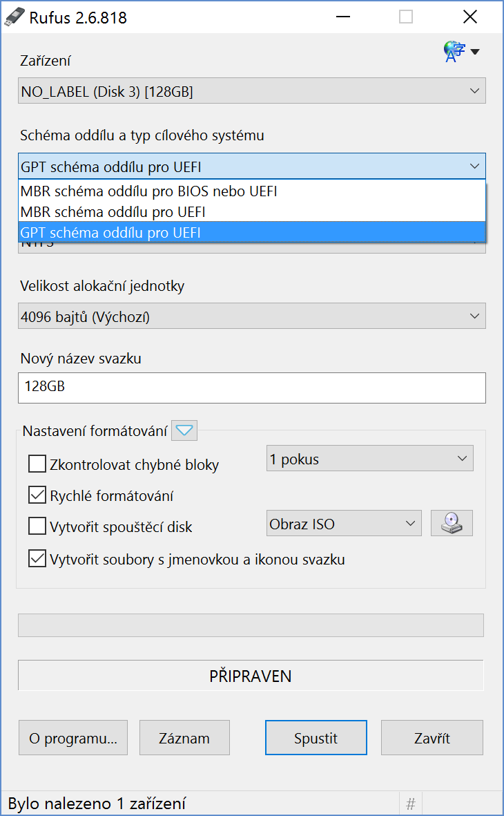Screen dimensions: 504x816
Task: Click the hash symbol in status bar
Action: click(411, 804)
